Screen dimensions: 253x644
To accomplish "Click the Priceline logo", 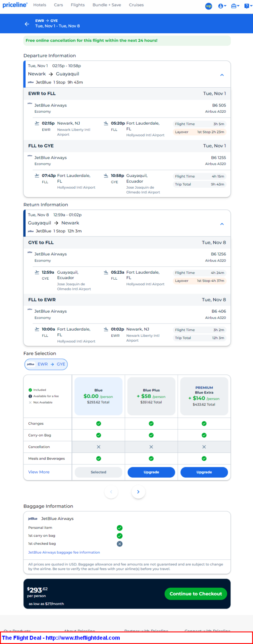I will 15,5.
